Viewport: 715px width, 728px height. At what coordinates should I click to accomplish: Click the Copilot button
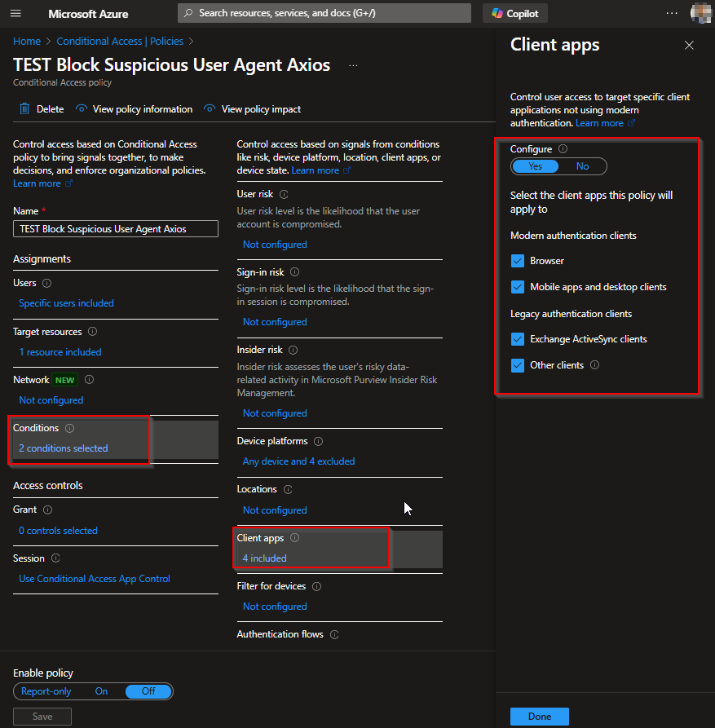(x=516, y=14)
